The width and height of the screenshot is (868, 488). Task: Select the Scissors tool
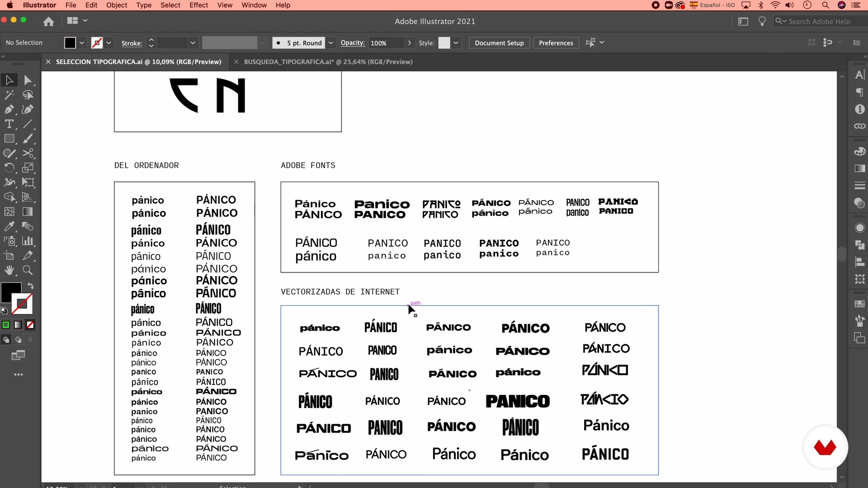pyautogui.click(x=28, y=153)
